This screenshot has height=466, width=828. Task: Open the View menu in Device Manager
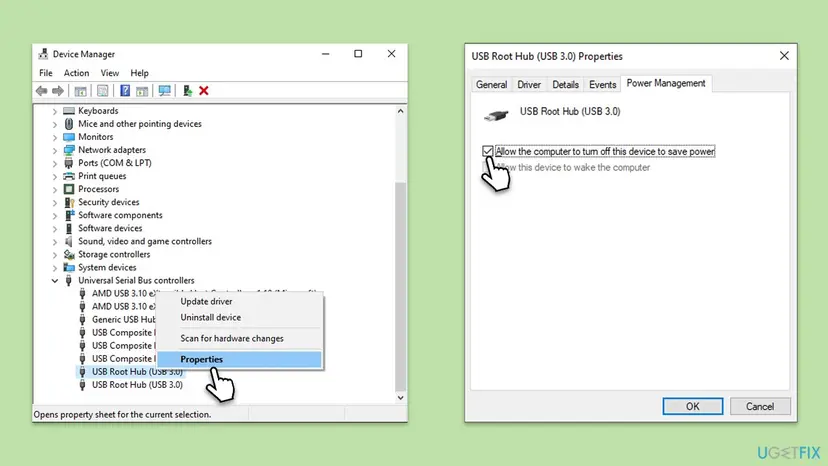[110, 73]
